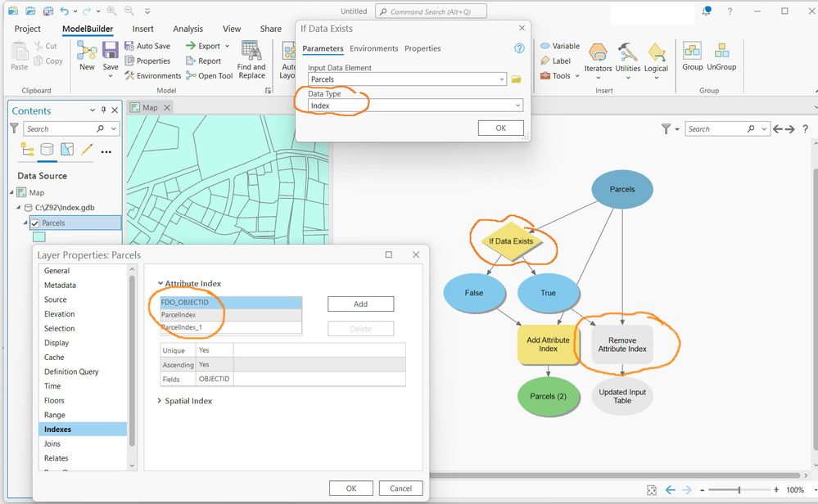
Task: Select List By Data Source icon
Action: (47, 150)
